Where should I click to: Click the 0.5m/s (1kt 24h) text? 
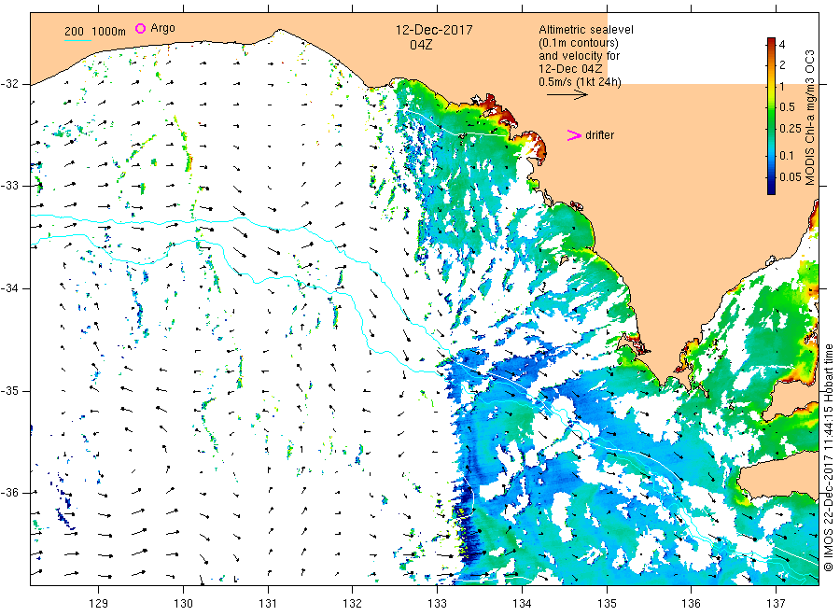point(580,82)
